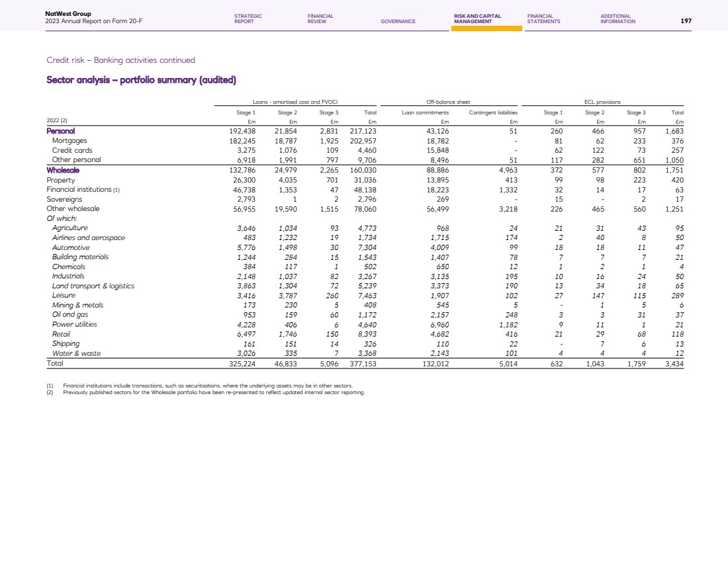The width and height of the screenshot is (728, 572).
Task: Click the page number 197
Action: [686, 21]
